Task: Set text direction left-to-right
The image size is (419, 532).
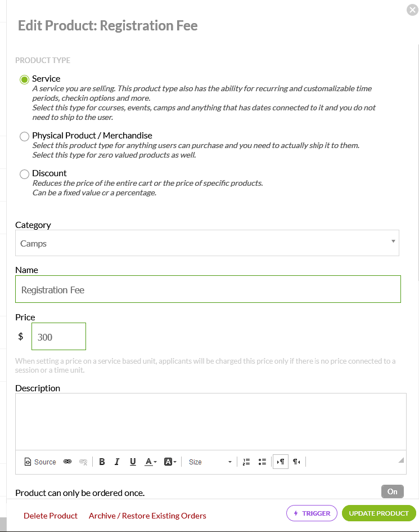Action: coord(281,462)
